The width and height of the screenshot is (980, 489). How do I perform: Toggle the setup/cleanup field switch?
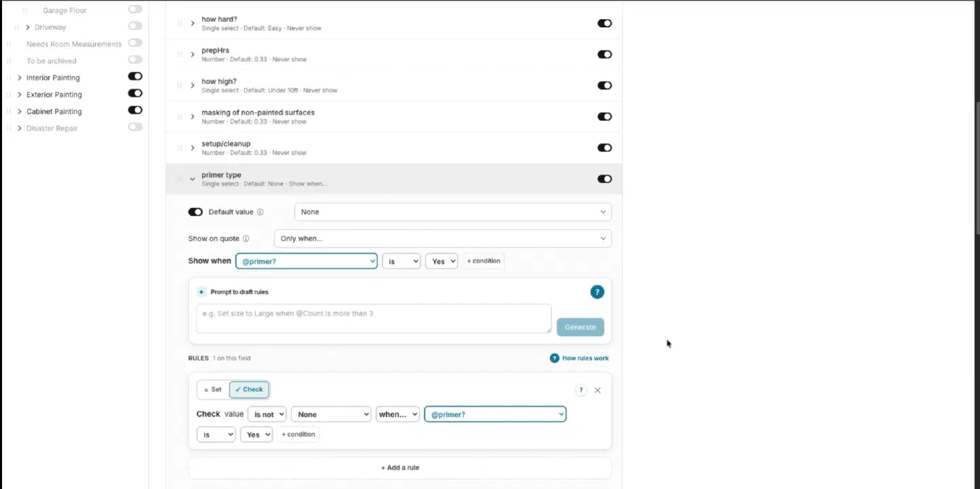click(604, 148)
